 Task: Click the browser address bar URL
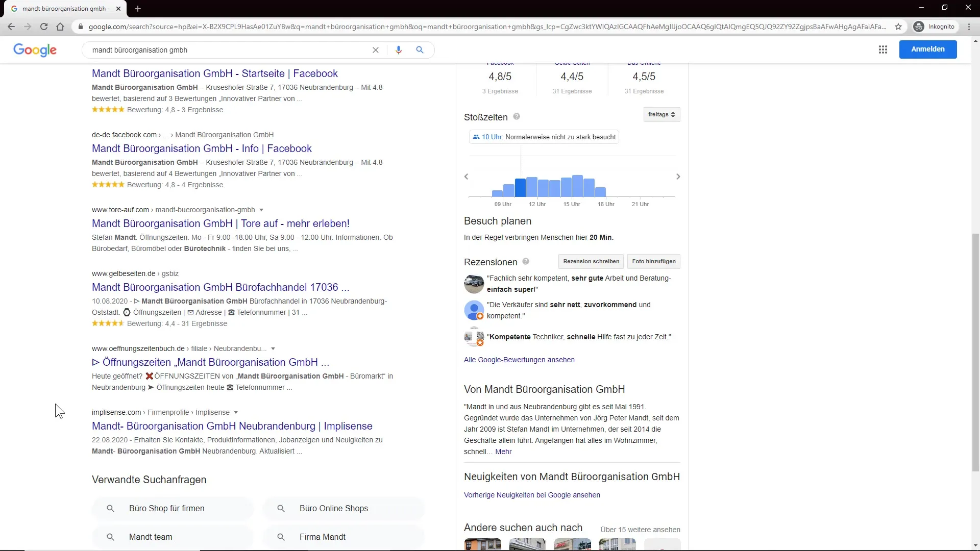click(x=487, y=27)
